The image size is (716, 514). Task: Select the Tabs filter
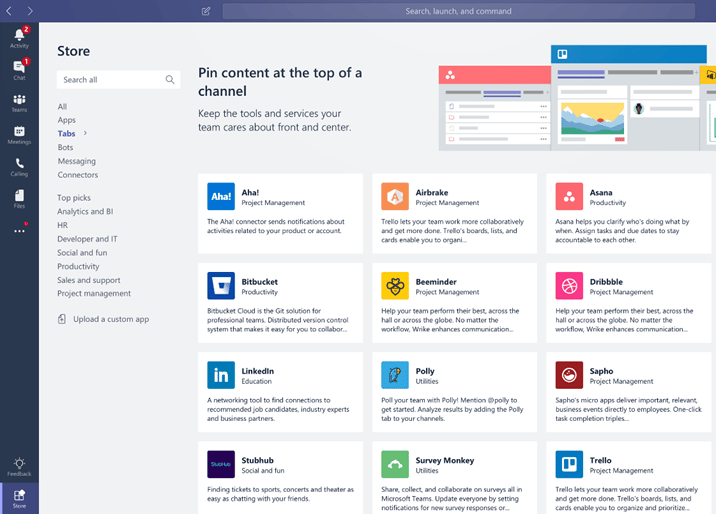point(66,133)
